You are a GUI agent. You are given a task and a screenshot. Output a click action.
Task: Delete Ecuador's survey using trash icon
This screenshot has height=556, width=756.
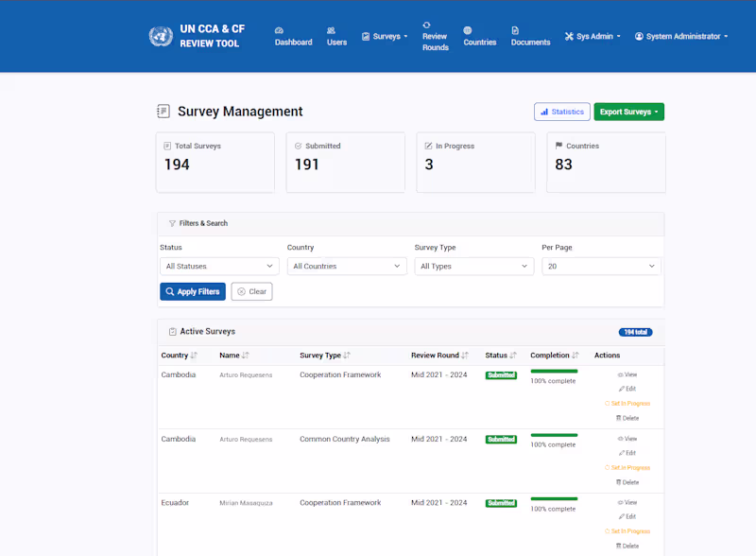pos(619,546)
